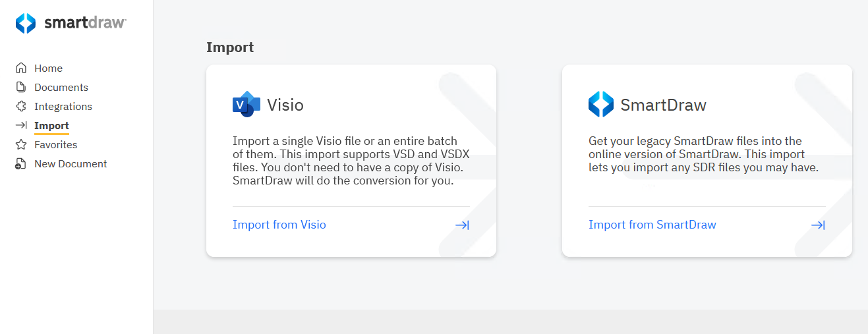
Task: Click the arrow beside Import from SmartDraw
Action: 818,225
